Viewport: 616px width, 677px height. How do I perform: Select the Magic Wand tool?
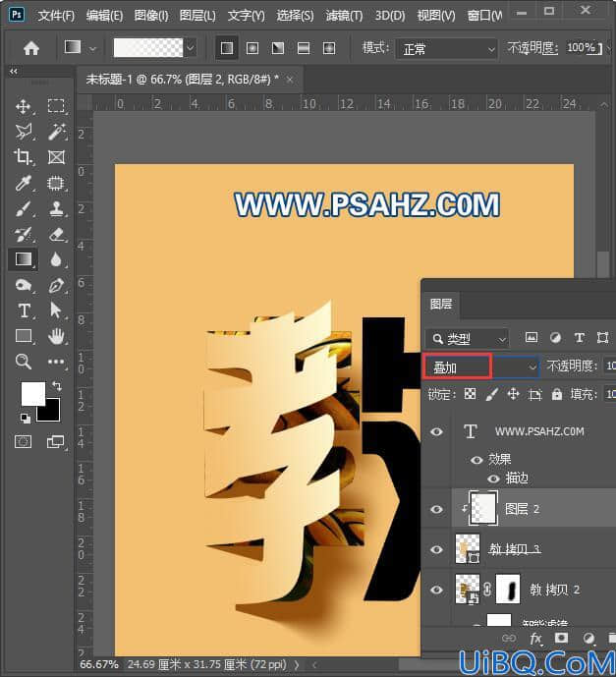coord(56,132)
